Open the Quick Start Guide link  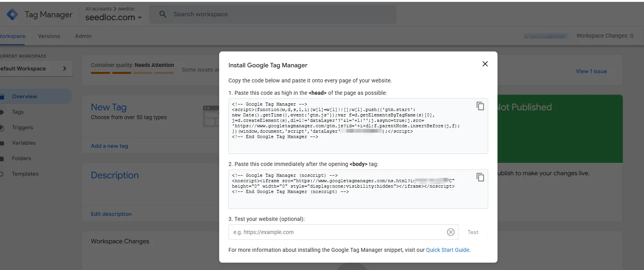[x=448, y=250]
